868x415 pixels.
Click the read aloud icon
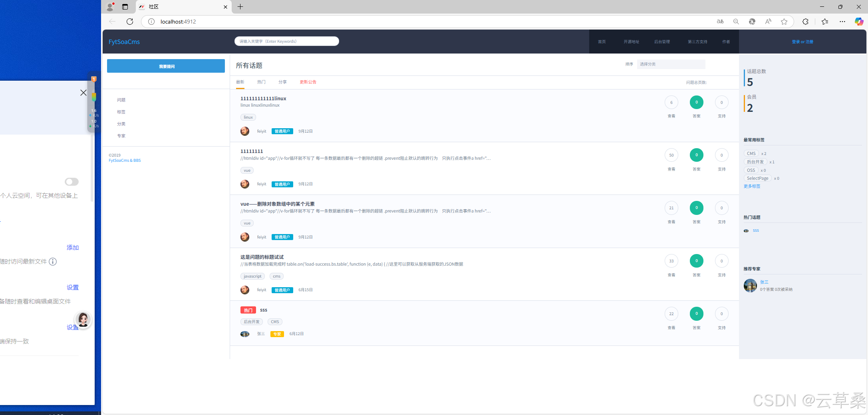(x=768, y=22)
